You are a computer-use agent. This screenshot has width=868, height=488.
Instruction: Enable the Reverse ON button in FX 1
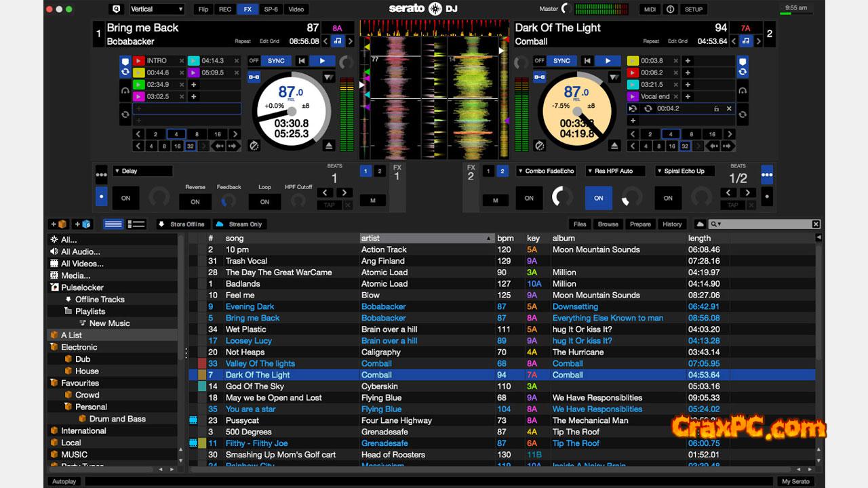click(x=195, y=201)
